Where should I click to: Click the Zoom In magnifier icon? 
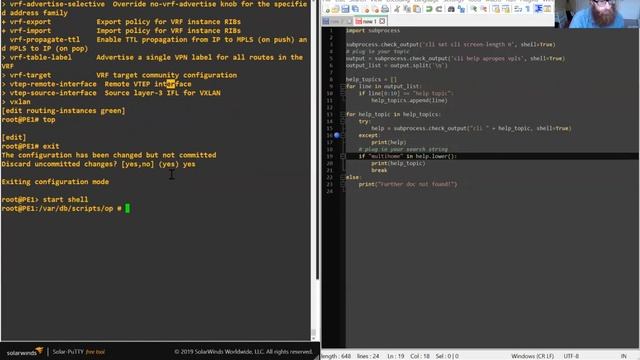coord(473,9)
